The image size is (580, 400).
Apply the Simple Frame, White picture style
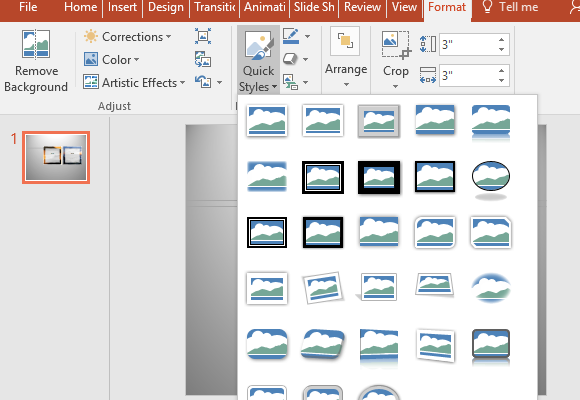(267, 120)
